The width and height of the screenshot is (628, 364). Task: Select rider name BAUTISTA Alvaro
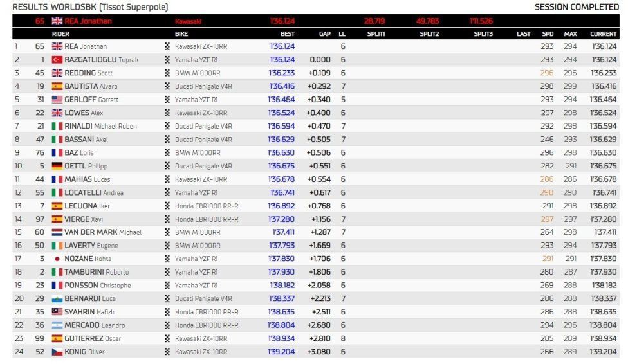coord(91,86)
